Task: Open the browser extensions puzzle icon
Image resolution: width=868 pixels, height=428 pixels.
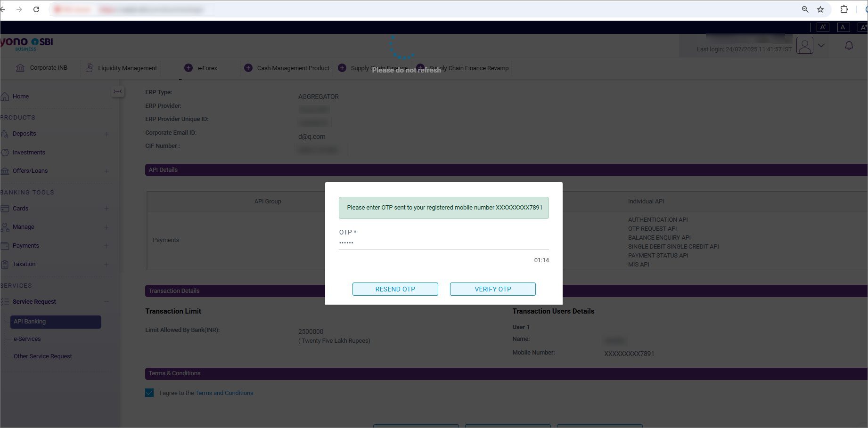Action: point(844,9)
